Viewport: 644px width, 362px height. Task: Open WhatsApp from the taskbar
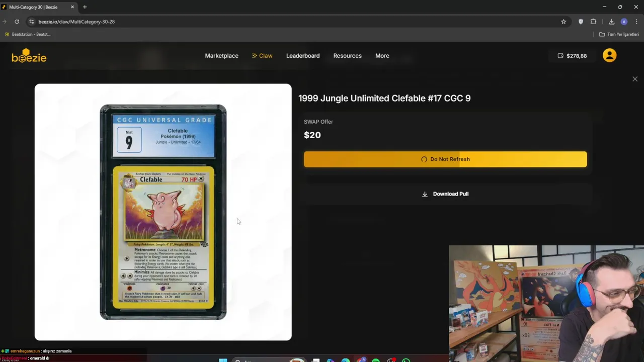tap(406, 360)
